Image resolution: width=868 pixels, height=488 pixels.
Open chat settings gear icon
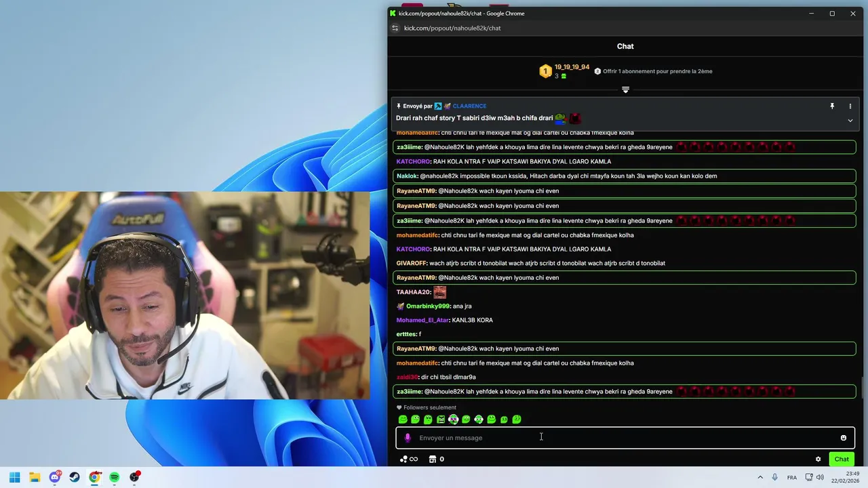click(818, 459)
